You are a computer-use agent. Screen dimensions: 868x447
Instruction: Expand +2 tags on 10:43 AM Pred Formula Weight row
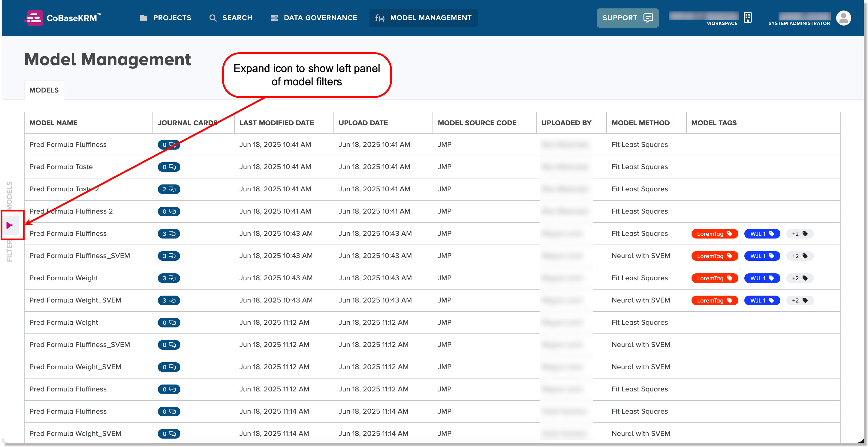coord(800,278)
